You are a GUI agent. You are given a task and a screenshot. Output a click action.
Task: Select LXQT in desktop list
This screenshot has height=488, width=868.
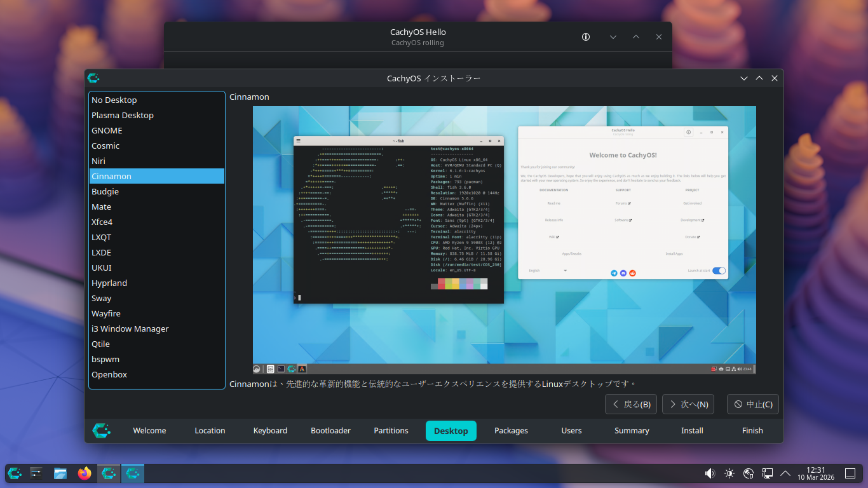(x=157, y=237)
